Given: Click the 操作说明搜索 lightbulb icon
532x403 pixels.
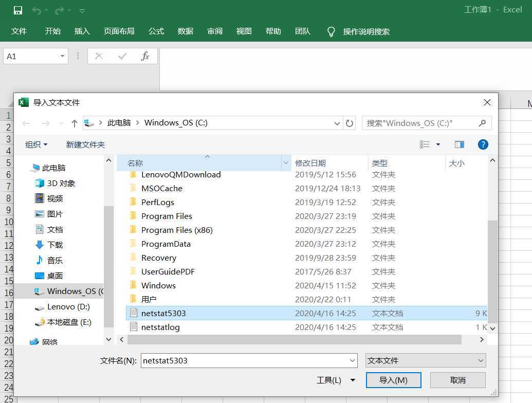Looking at the screenshot, I should click(x=331, y=31).
